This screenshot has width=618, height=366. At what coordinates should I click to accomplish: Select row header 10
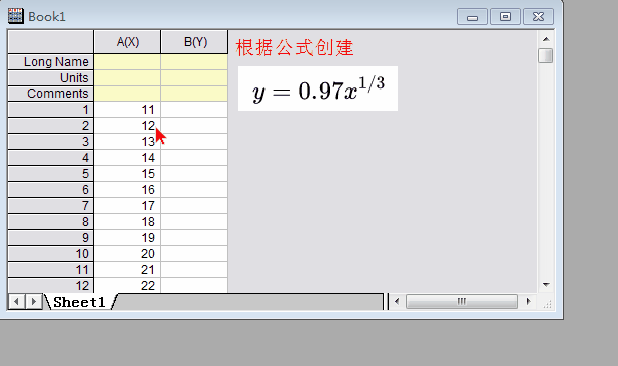50,254
